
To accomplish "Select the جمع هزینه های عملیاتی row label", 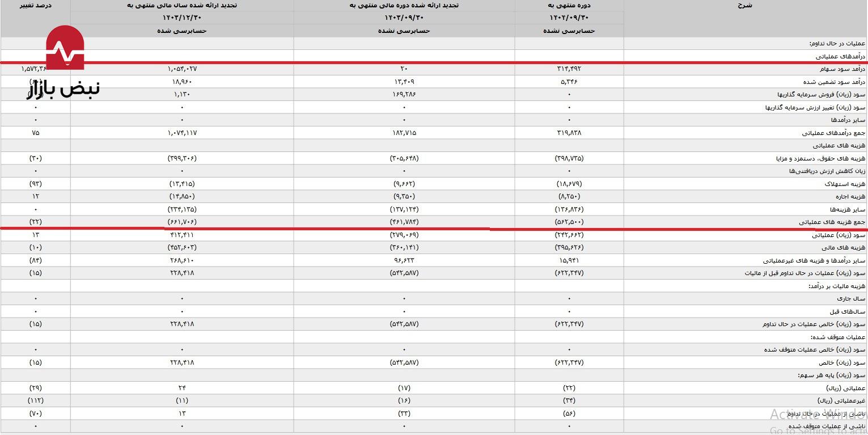I will [x=832, y=222].
